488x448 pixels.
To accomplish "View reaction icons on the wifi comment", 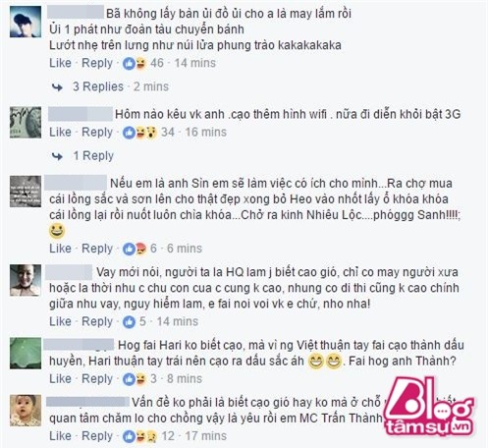I will click(139, 133).
